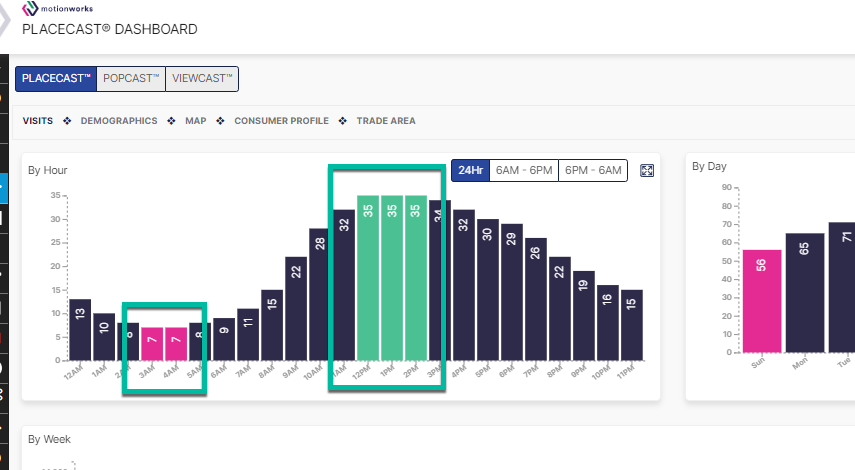The width and height of the screenshot is (855, 470).
Task: Click the 10PM bar showing 16
Action: (608, 323)
